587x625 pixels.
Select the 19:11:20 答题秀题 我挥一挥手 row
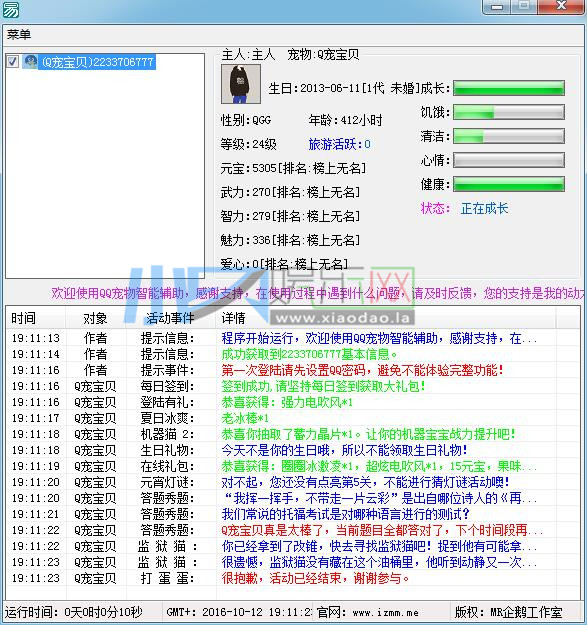(293, 498)
